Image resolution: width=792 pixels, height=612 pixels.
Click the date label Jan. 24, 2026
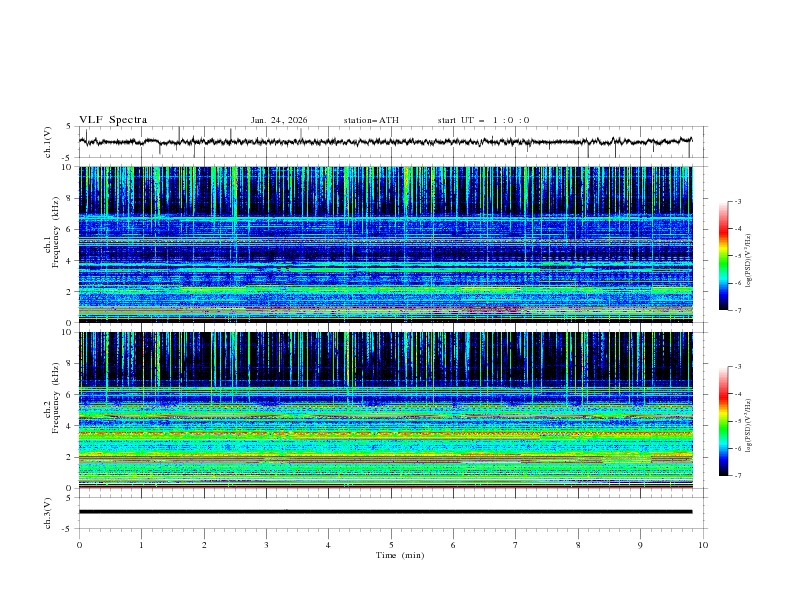pyautogui.click(x=279, y=120)
